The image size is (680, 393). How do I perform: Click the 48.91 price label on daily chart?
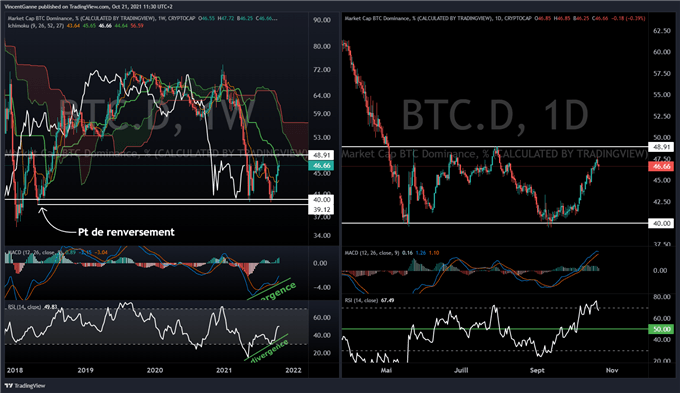(x=662, y=147)
